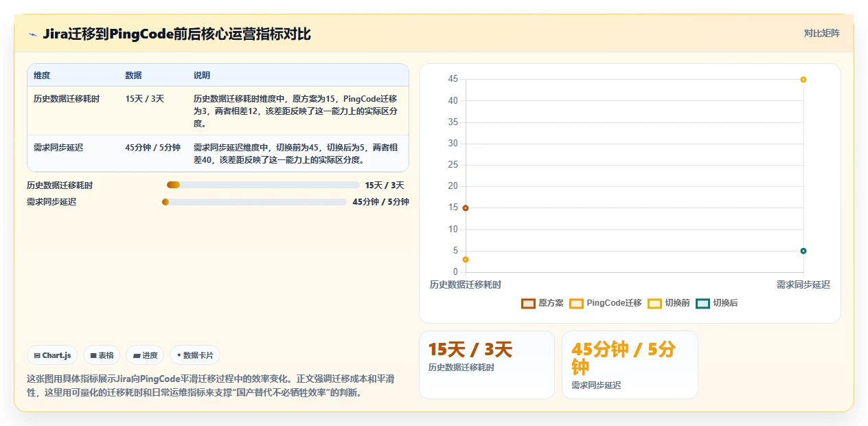Select table cell 15天 / 3天
Image resolution: width=868 pixels, height=426 pixels.
coord(145,99)
